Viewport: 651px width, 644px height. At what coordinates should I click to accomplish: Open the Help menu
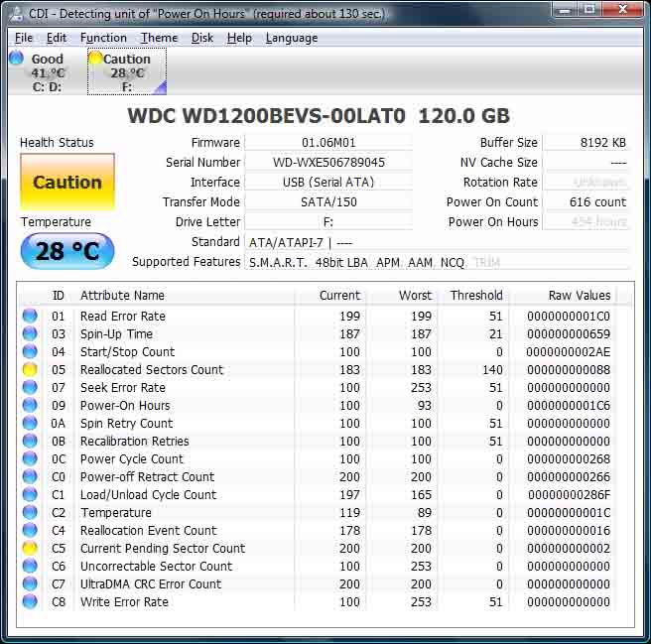point(239,38)
